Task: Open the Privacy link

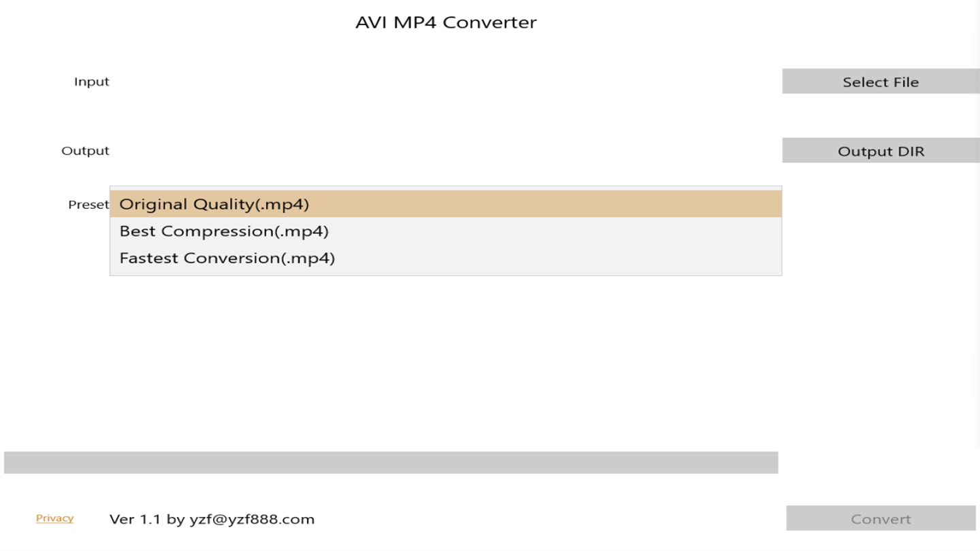Action: [x=54, y=518]
